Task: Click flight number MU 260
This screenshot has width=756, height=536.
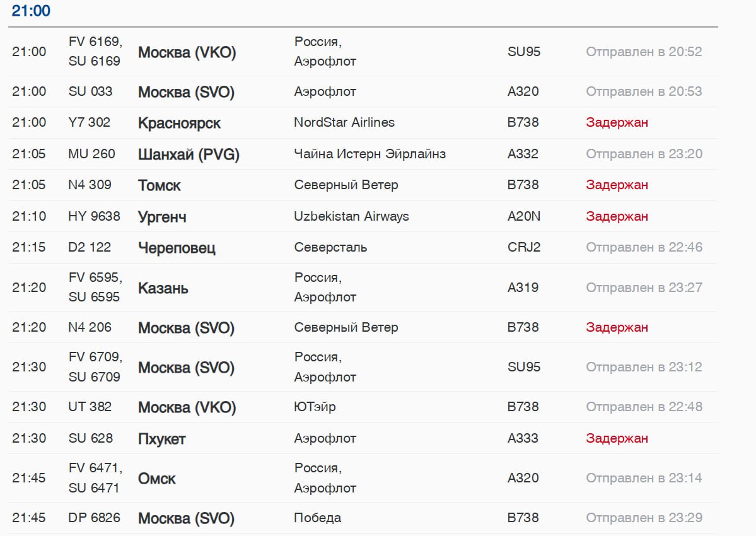Action: [x=91, y=154]
